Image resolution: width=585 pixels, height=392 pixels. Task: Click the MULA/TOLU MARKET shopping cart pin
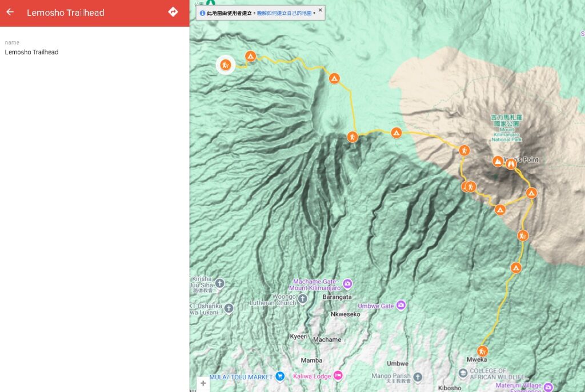[x=279, y=376]
